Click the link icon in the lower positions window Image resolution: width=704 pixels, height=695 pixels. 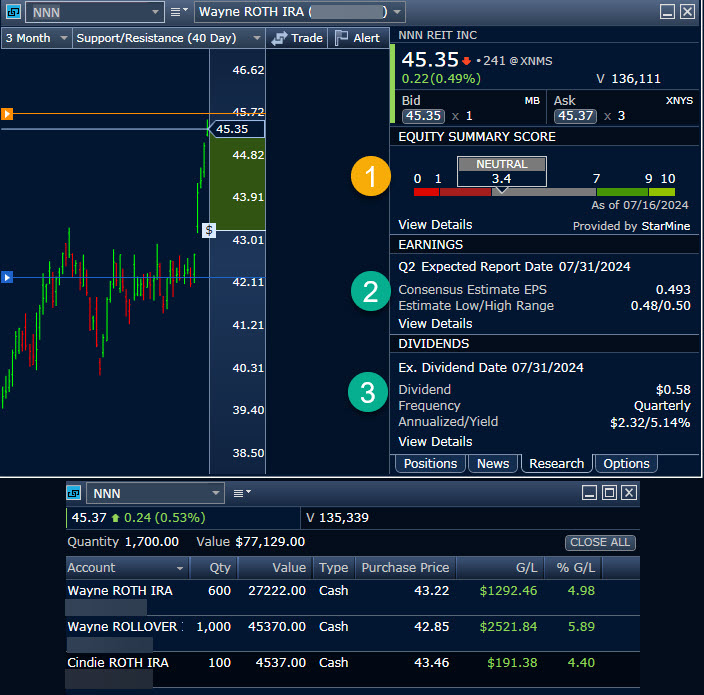tap(74, 493)
